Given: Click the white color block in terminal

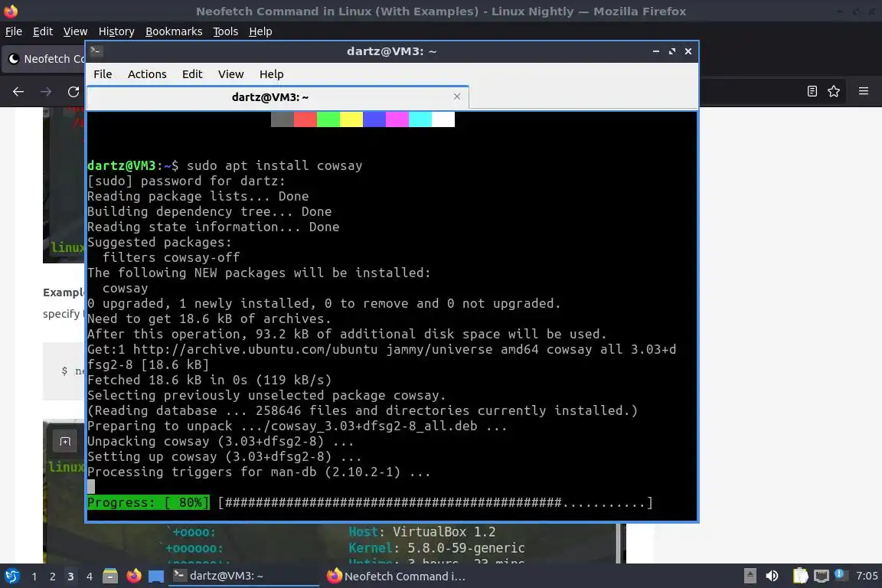Looking at the screenshot, I should 443,119.
